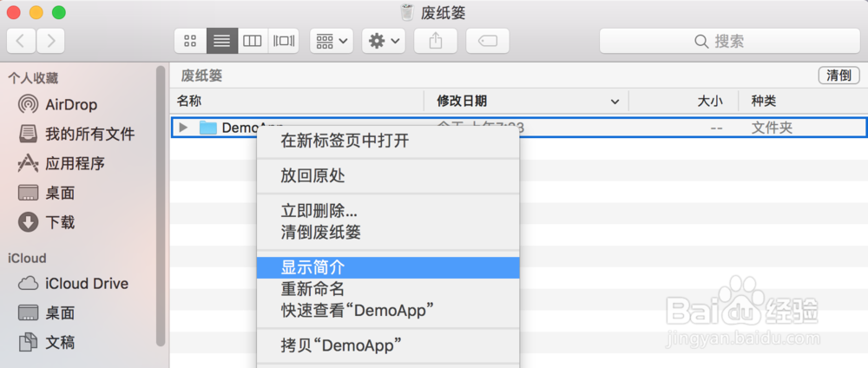The image size is (868, 368).
Task: Minimize the window with yellow button
Action: coord(36,12)
